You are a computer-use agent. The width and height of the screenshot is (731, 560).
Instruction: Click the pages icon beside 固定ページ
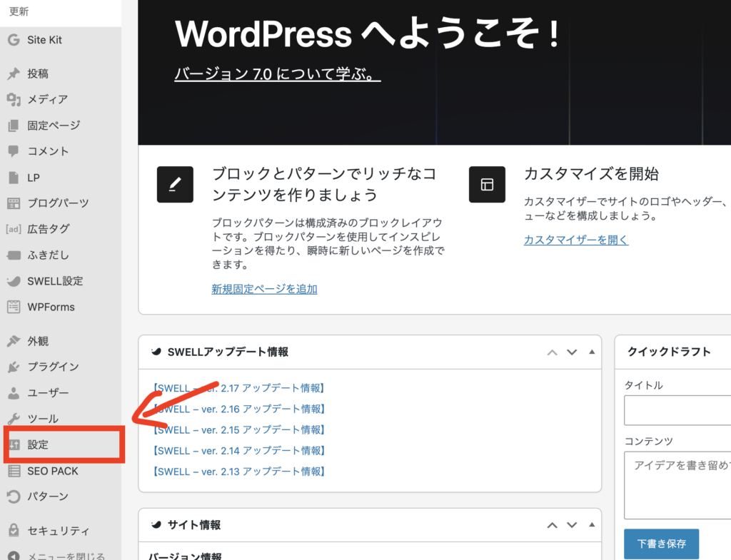(x=14, y=126)
